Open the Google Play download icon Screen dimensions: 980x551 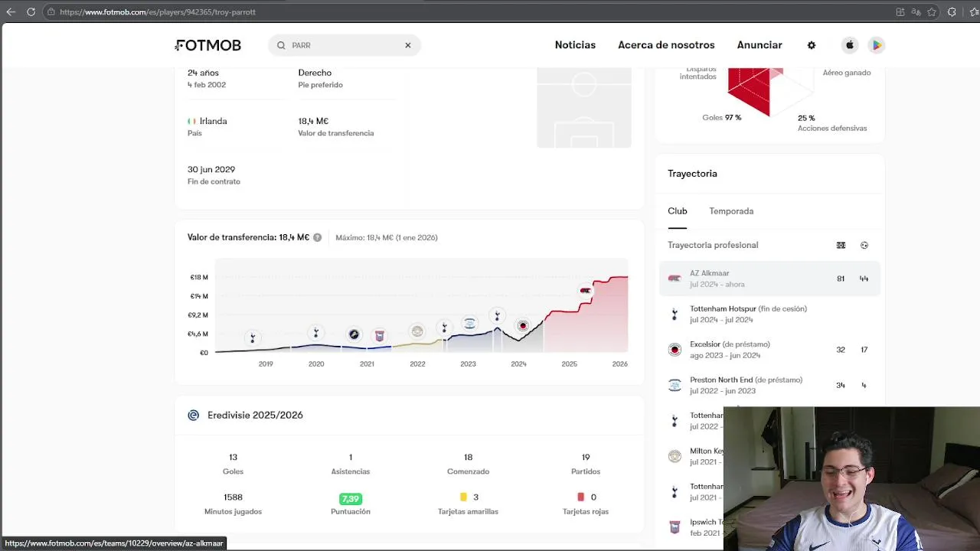pyautogui.click(x=877, y=45)
